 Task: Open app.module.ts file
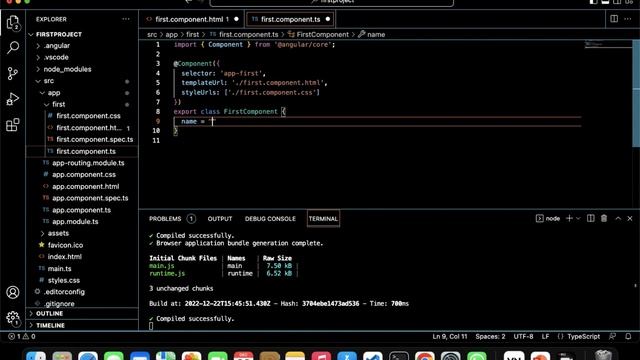75,222
